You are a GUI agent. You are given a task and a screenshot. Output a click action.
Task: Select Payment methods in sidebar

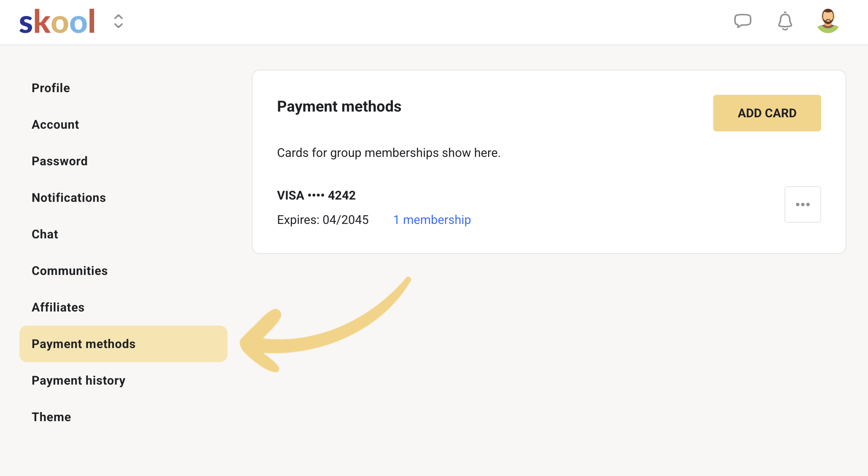(x=123, y=344)
